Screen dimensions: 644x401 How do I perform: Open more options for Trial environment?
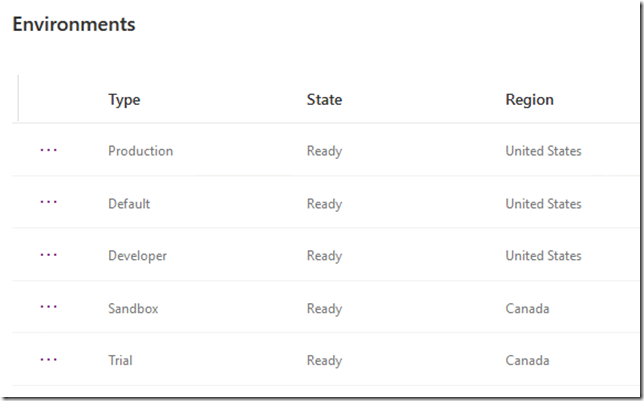[x=48, y=360]
